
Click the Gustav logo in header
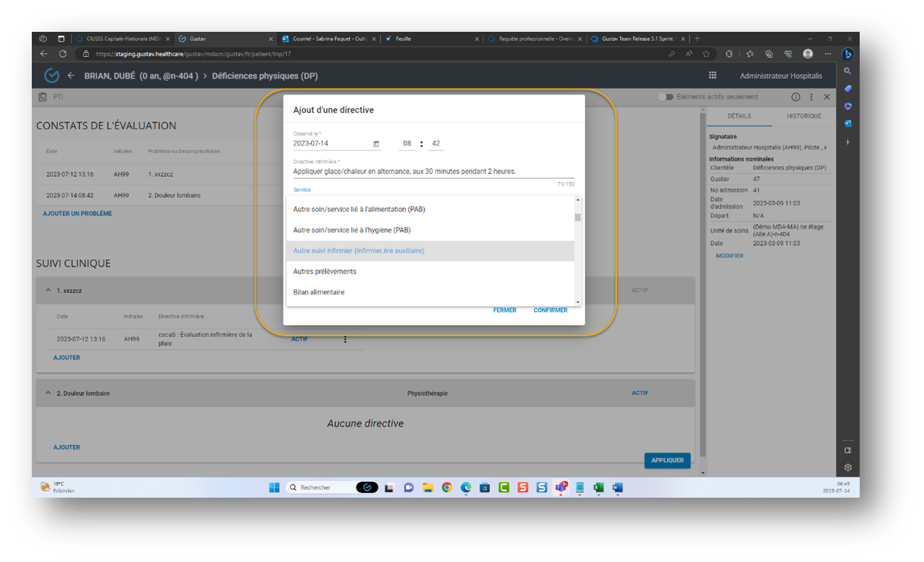pos(51,76)
